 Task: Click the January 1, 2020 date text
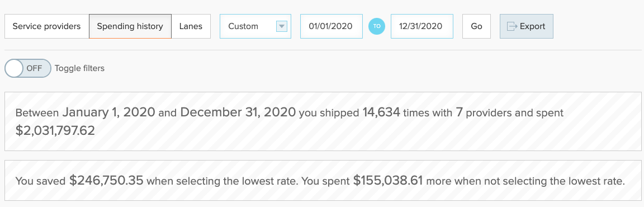109,112
